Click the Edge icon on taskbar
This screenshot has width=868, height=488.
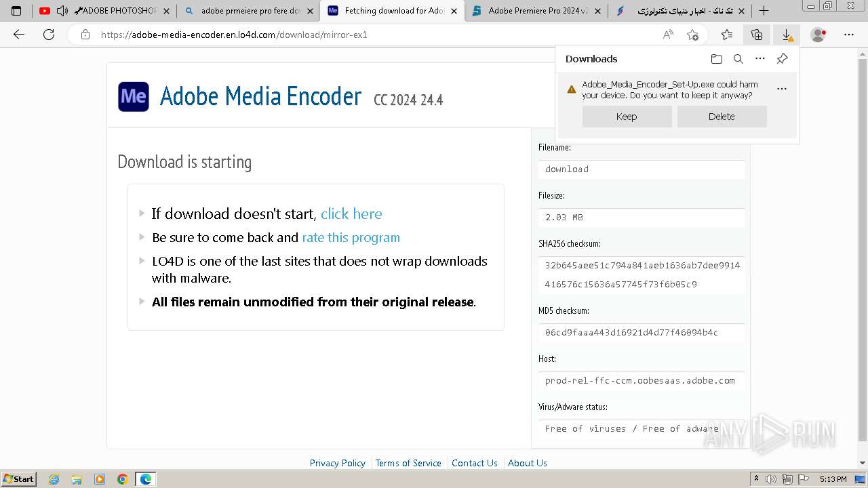[x=146, y=479]
